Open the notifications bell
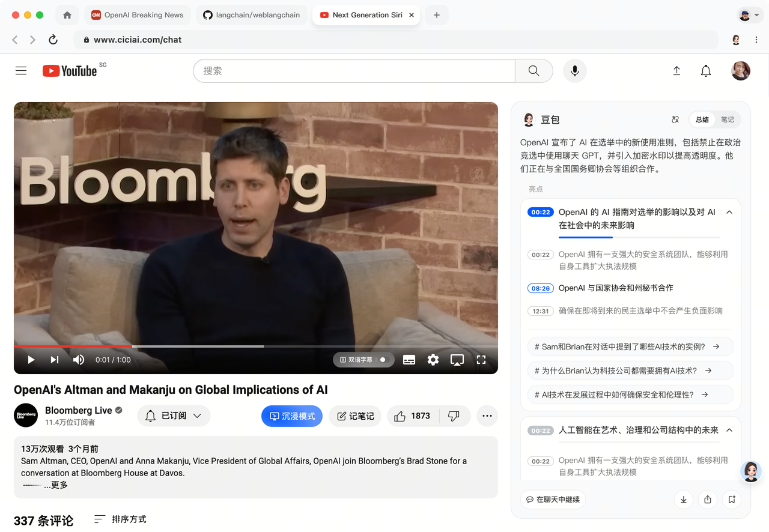The height and width of the screenshot is (532, 769). 706,71
